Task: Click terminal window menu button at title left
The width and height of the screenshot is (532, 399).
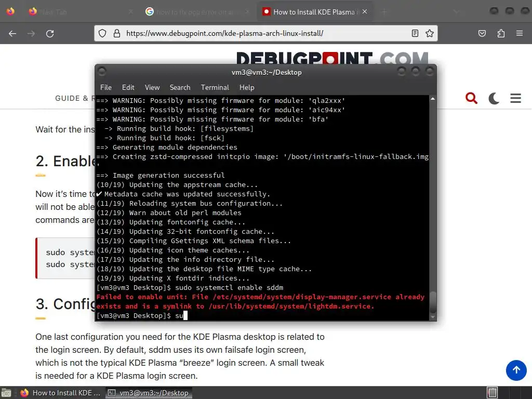Action: [102, 72]
